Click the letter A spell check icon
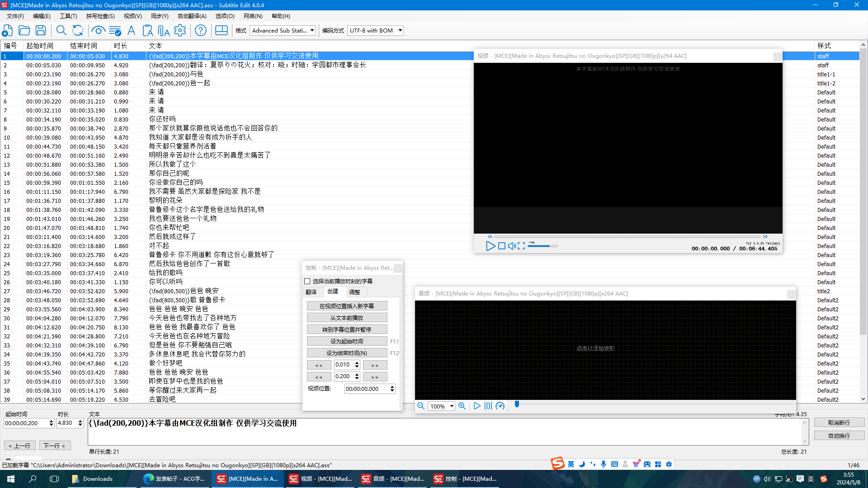Viewport: 868px width, 488px height. coord(132,30)
